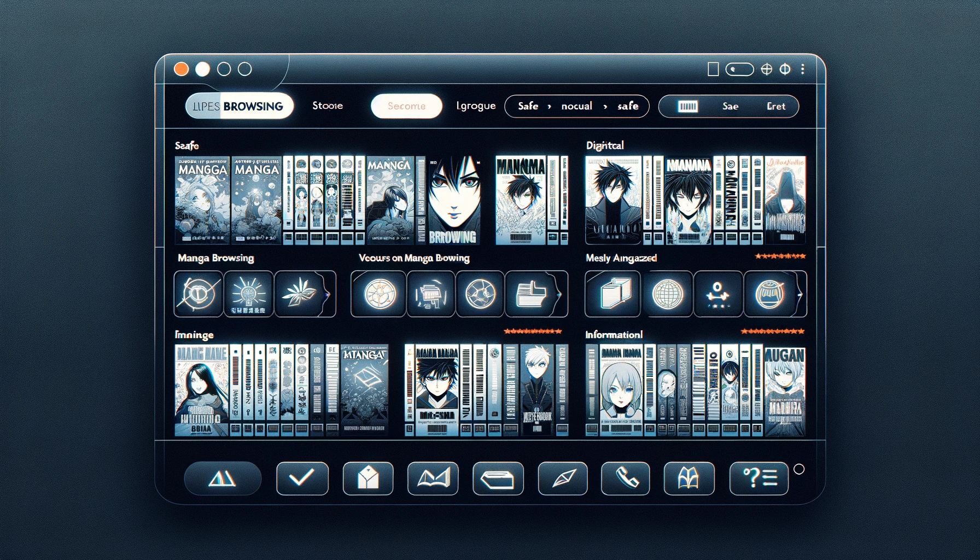Open the hooded figure cover in Digitcal row
Image resolution: width=980 pixels, height=560 pixels.
[785, 200]
